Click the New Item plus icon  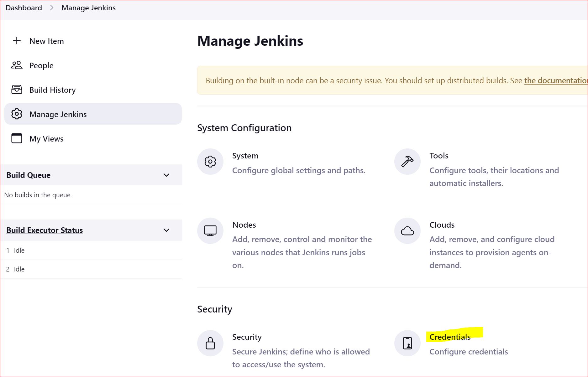[17, 41]
